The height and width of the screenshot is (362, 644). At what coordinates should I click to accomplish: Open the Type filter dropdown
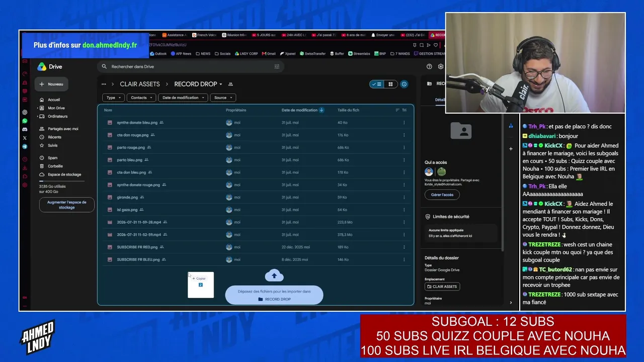[113, 98]
